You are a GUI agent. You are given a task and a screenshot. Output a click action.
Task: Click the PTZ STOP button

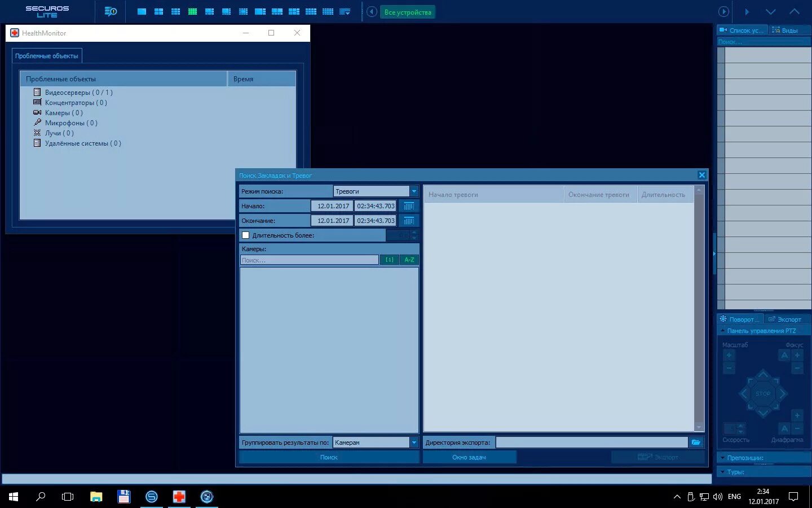pos(763,393)
